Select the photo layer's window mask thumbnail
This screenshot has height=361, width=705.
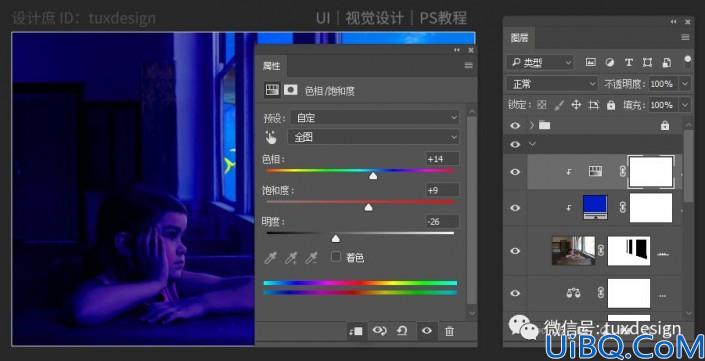point(629,251)
